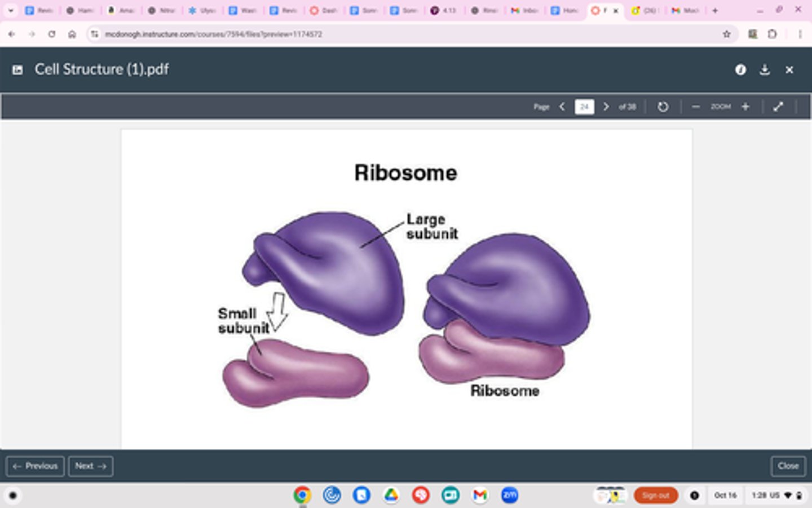View site information icon in address bar
The width and height of the screenshot is (812, 508).
(94, 34)
